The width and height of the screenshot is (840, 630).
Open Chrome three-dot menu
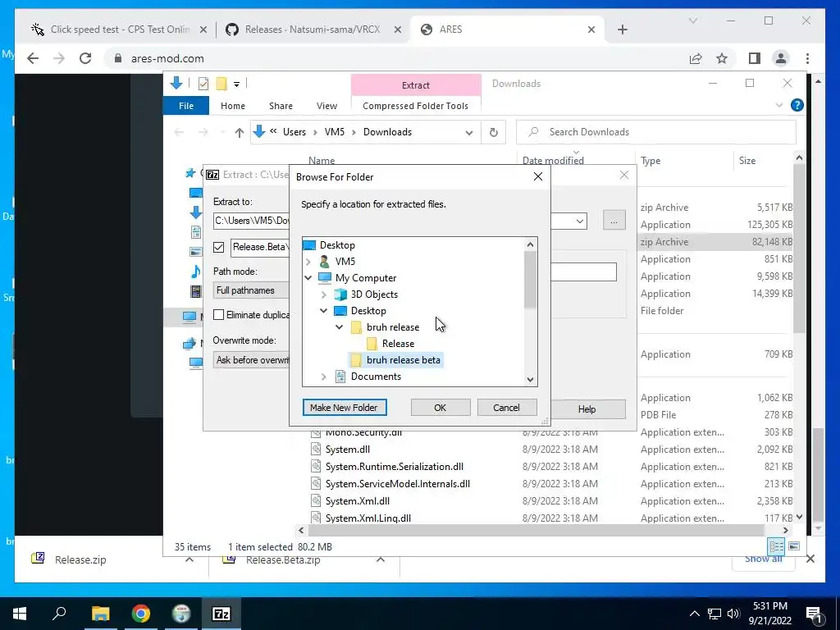[807, 58]
